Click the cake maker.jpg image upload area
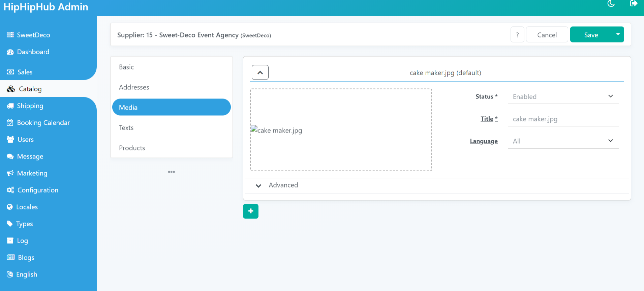 (341, 130)
